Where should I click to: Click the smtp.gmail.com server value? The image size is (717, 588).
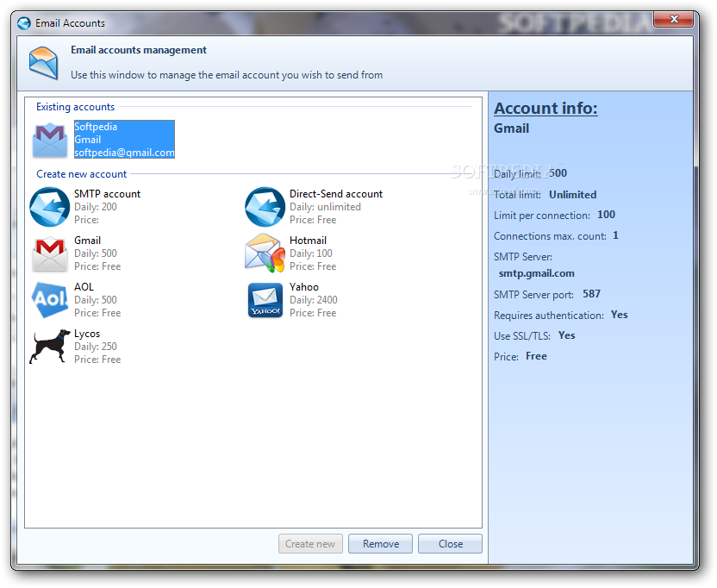click(x=536, y=273)
